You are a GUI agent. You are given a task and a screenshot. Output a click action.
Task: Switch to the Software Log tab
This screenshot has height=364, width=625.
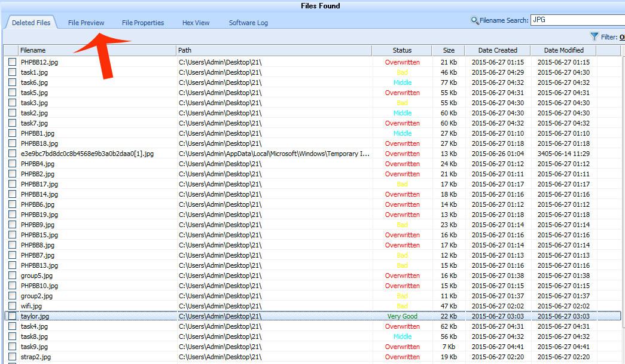[x=248, y=22]
